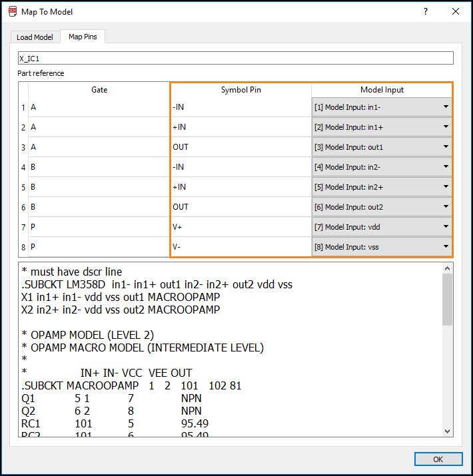Screen dimensions: 473x476
Task: Click the Model Input column header
Action: tap(382, 90)
